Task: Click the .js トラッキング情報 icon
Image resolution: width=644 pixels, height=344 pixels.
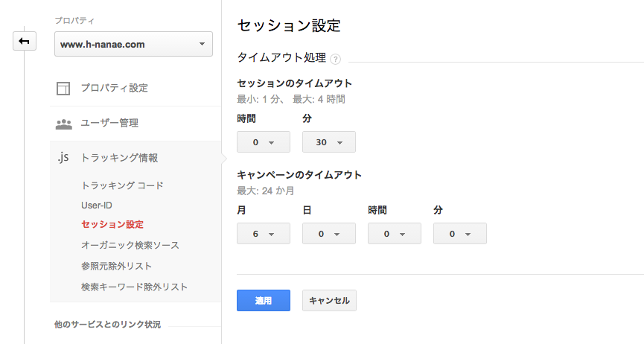Action: pos(63,157)
